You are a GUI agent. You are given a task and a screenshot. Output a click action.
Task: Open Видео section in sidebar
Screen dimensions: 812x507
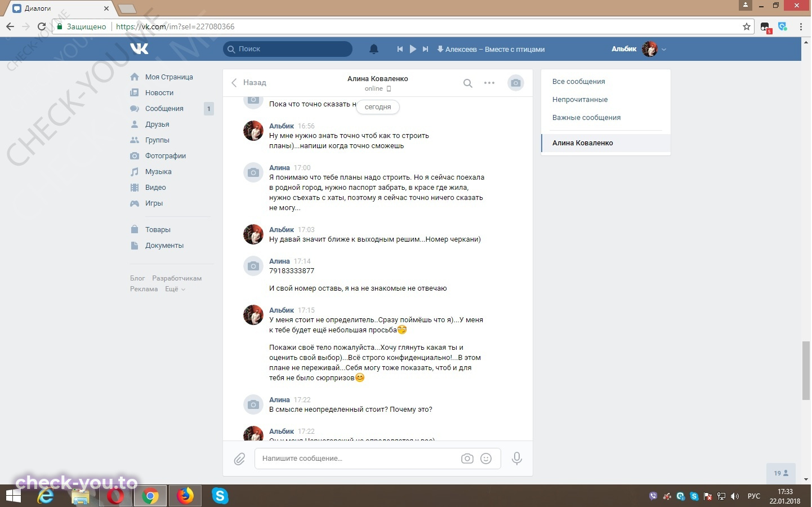coord(155,188)
